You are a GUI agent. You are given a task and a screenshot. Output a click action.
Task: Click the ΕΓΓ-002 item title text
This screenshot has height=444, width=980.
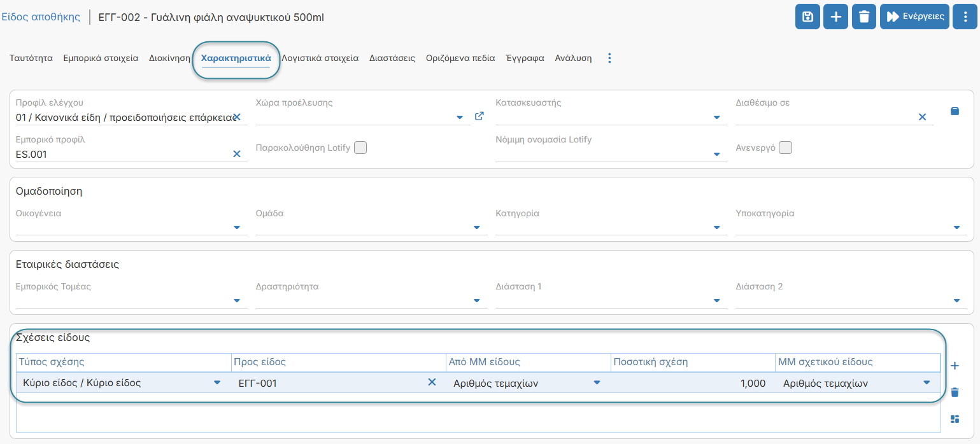point(211,17)
